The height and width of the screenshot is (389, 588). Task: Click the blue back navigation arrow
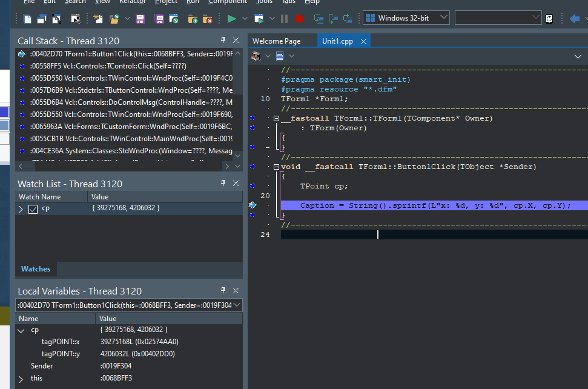click(x=575, y=18)
